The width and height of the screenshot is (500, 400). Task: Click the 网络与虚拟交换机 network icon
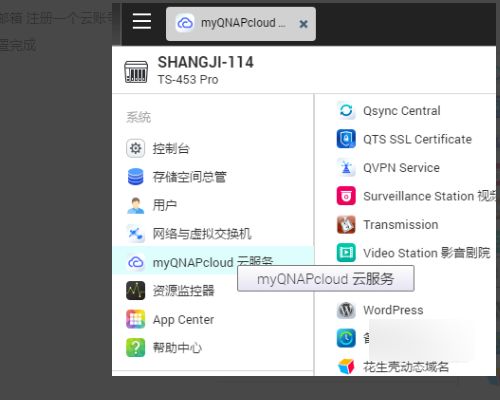[x=135, y=234]
